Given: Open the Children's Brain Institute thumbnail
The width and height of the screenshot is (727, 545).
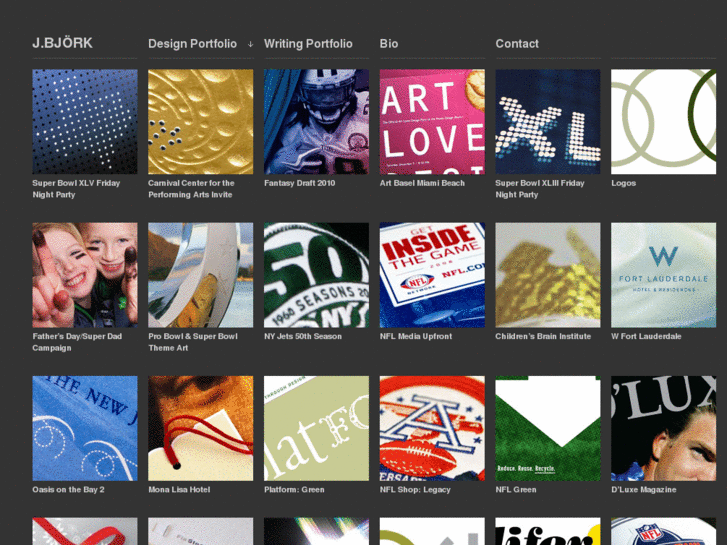Looking at the screenshot, I should (548, 275).
